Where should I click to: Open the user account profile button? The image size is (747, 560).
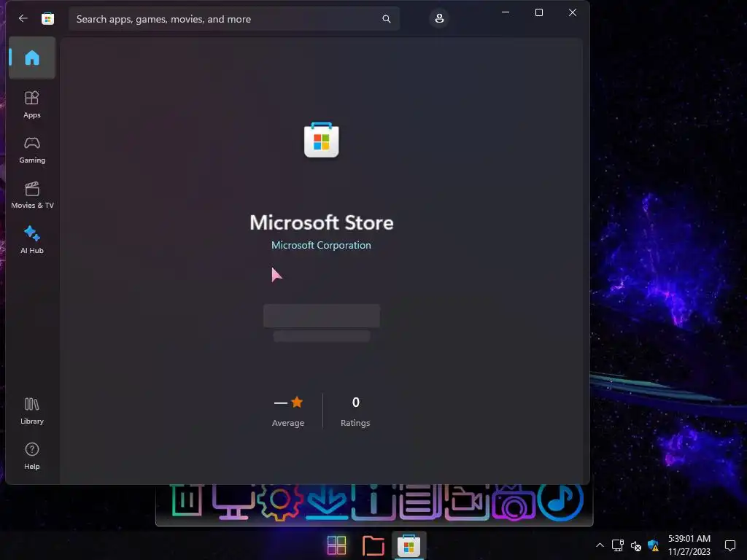(x=438, y=18)
